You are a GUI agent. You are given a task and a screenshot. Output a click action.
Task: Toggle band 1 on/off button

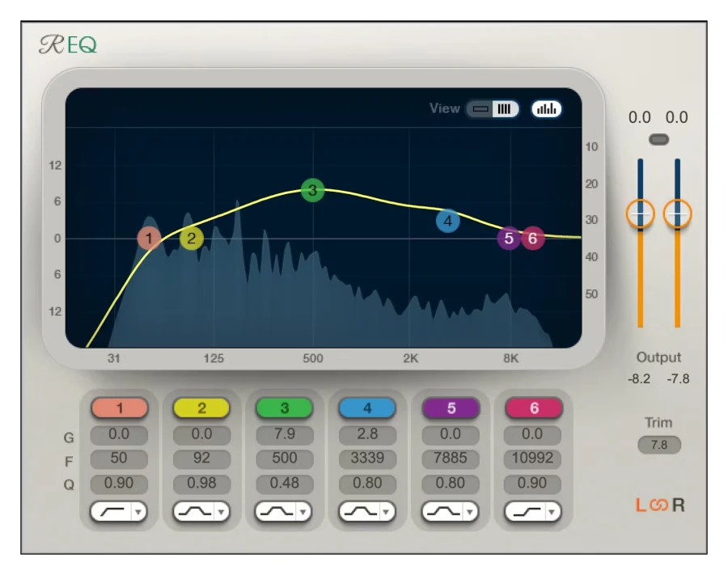120,408
